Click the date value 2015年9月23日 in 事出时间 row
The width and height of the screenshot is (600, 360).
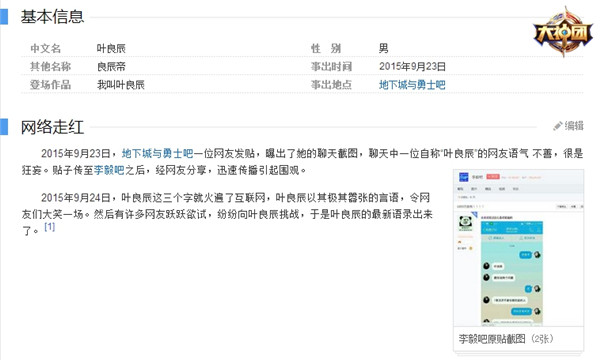[412, 67]
